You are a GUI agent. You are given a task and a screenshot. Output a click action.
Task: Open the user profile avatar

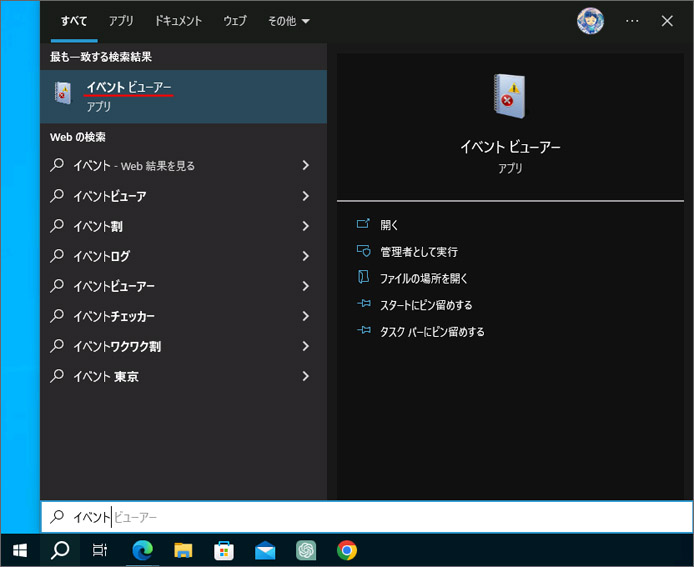coord(590,21)
